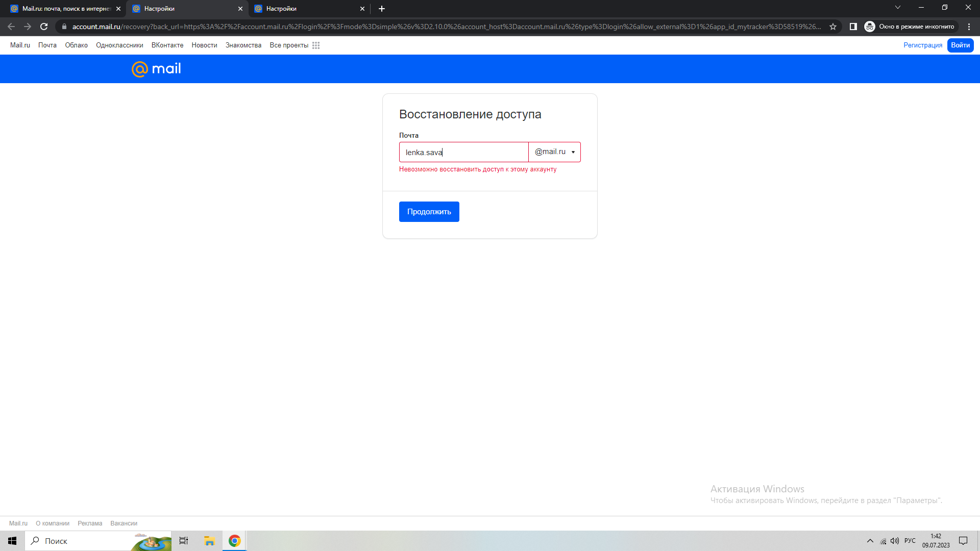
Task: Open Облако in the top navigation
Action: point(76,45)
